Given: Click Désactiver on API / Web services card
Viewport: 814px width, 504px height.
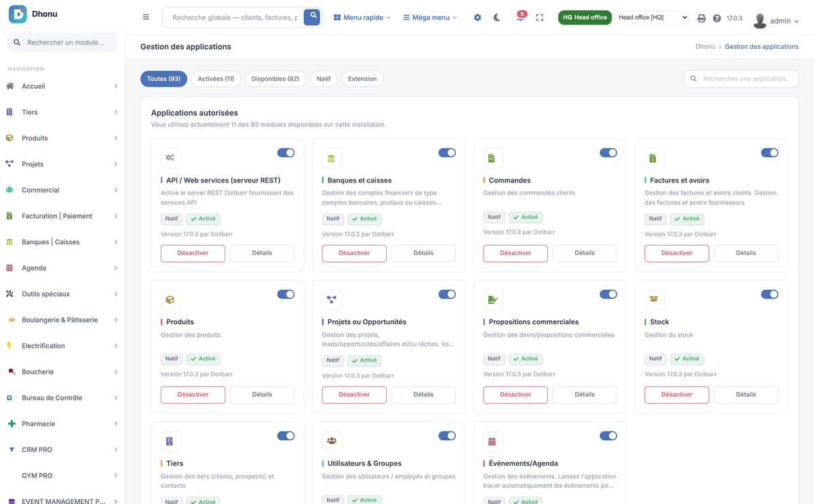Looking at the screenshot, I should pyautogui.click(x=193, y=253).
